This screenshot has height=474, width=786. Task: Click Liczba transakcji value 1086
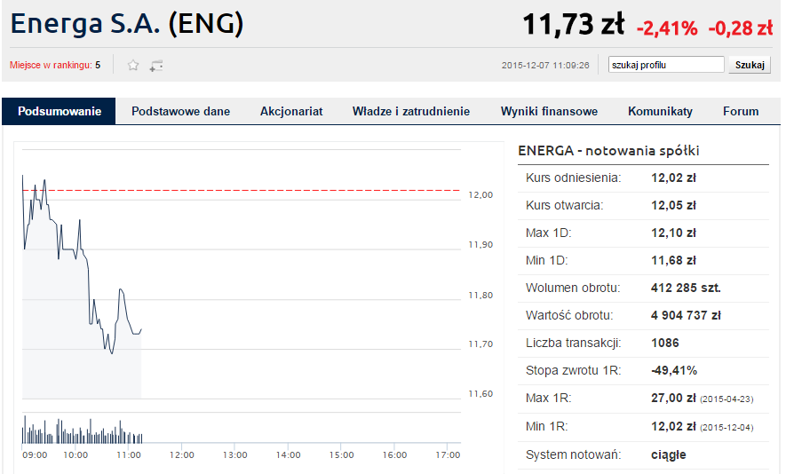coord(665,343)
